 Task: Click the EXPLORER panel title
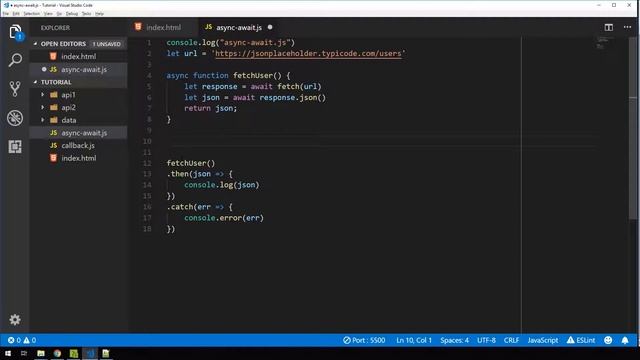[x=56, y=28]
